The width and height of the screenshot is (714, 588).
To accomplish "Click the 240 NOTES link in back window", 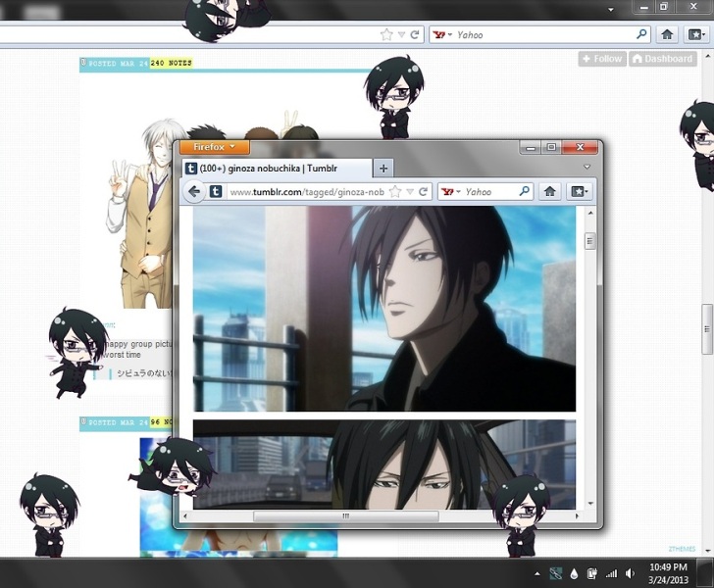I will (171, 64).
